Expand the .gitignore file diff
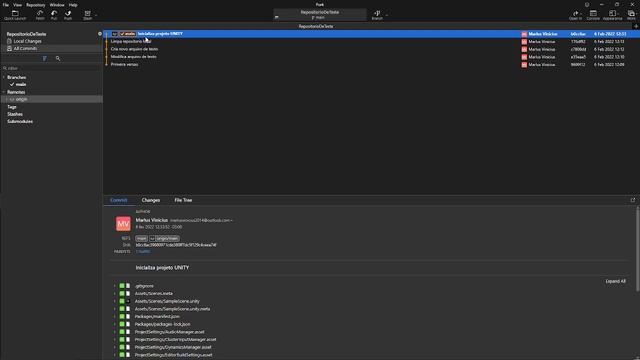Viewport: 640px width, 360px height. [x=115, y=286]
